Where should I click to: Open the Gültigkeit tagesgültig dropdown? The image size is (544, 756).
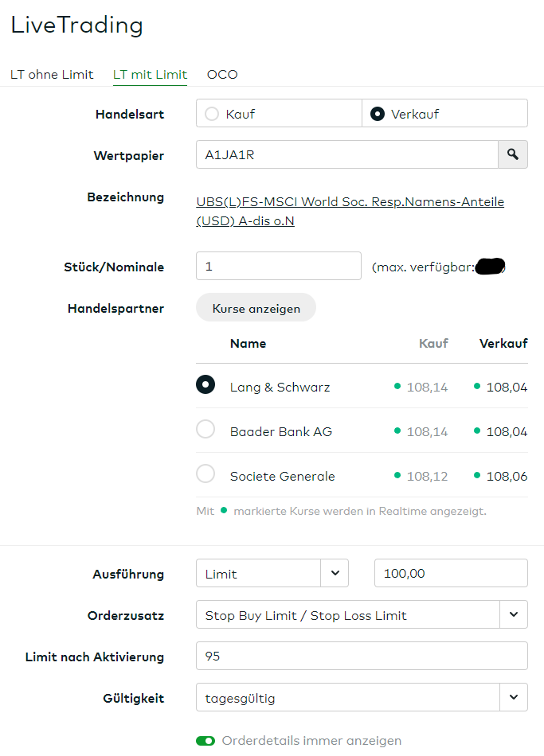coord(513,698)
